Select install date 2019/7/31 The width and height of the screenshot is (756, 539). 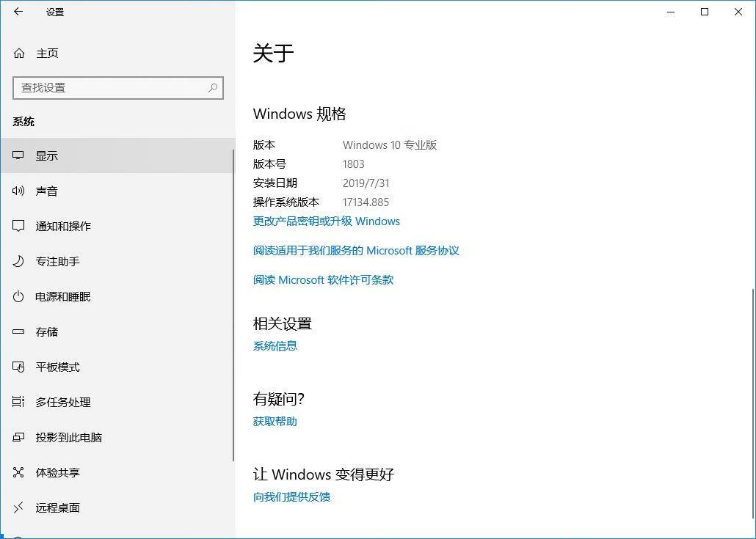coord(366,183)
